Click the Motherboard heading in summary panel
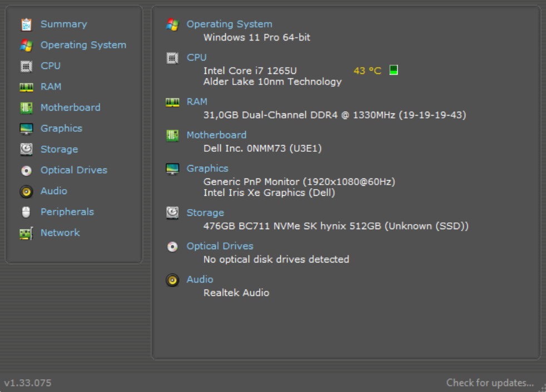The height and width of the screenshot is (392, 546). pos(216,135)
